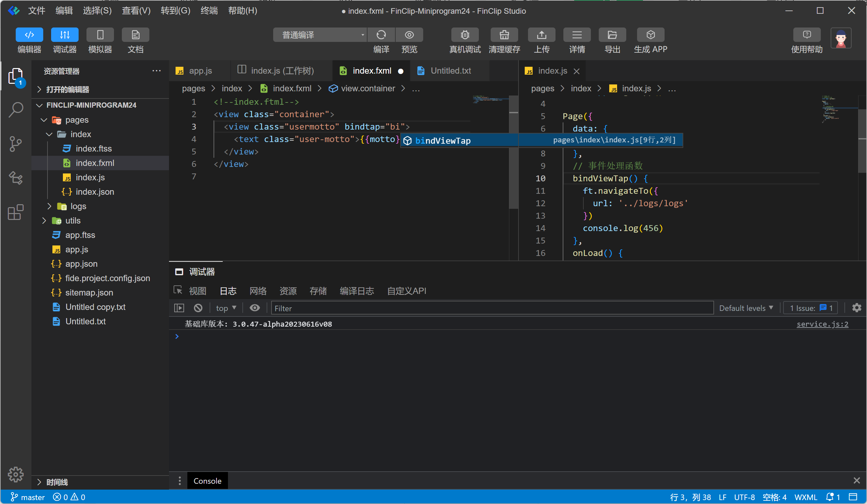Click the service.js:2 source link

coord(822,324)
